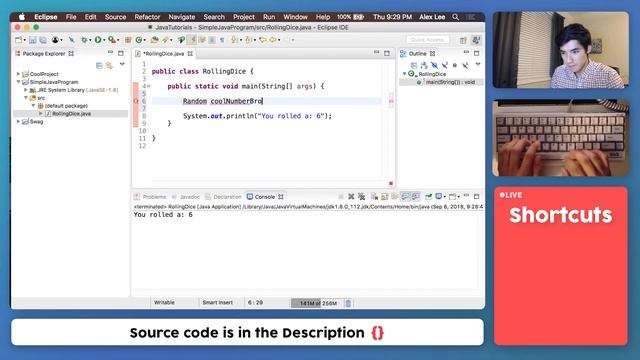Collapse the src folder node
640x360 pixels.
tap(26, 98)
